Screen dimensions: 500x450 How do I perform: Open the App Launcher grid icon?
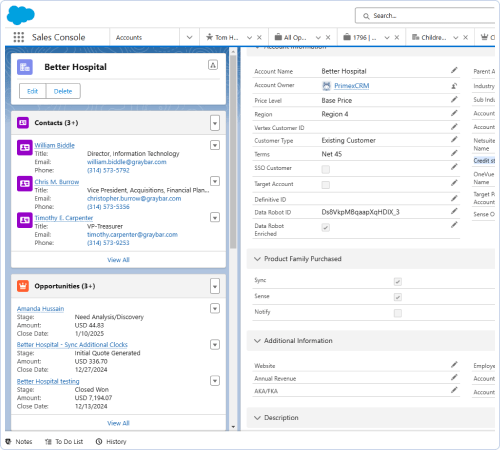pyautogui.click(x=19, y=37)
